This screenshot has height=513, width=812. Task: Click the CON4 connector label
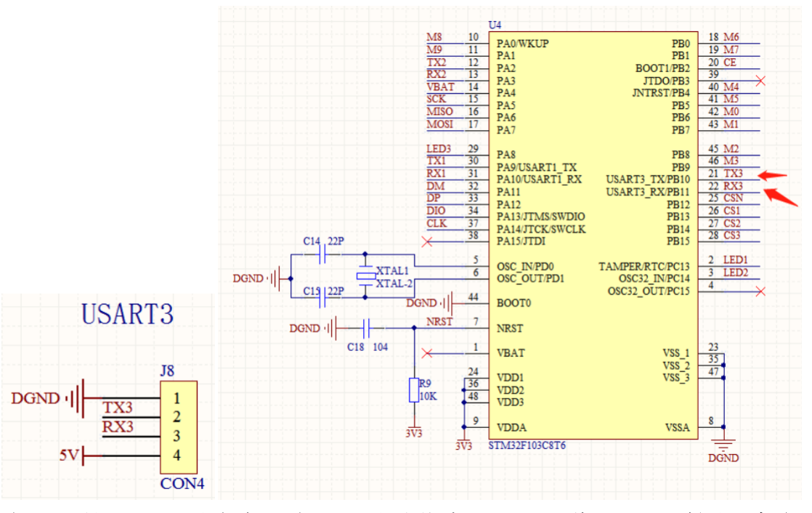point(182,483)
